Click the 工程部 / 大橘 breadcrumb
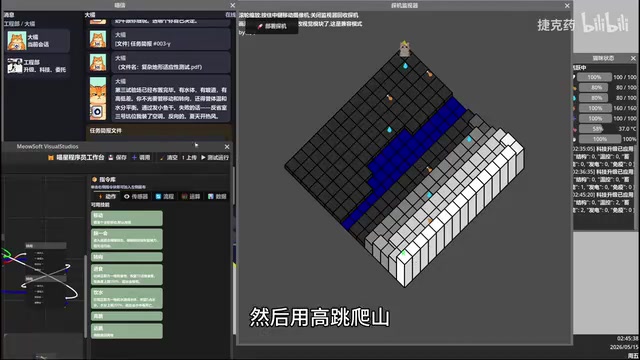Image resolution: width=640 pixels, height=360 pixels. [20, 24]
